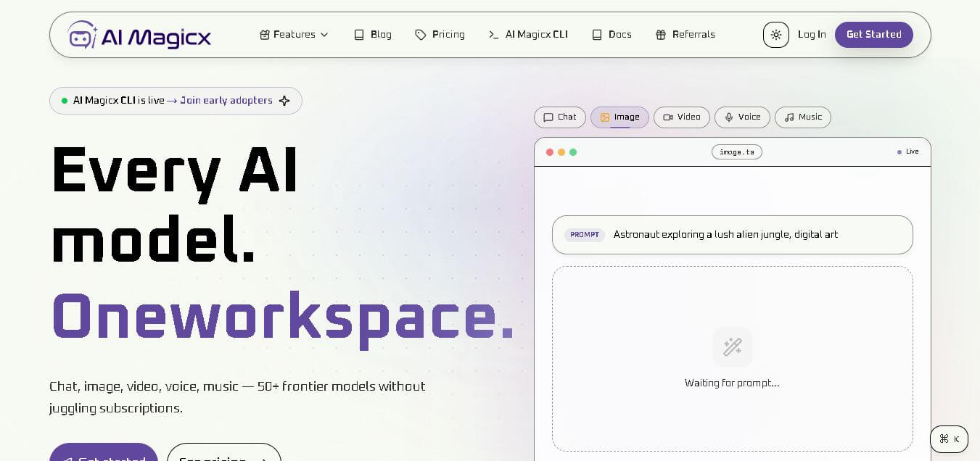This screenshot has width=980, height=461.
Task: Click the Music note icon
Action: pyautogui.click(x=789, y=117)
